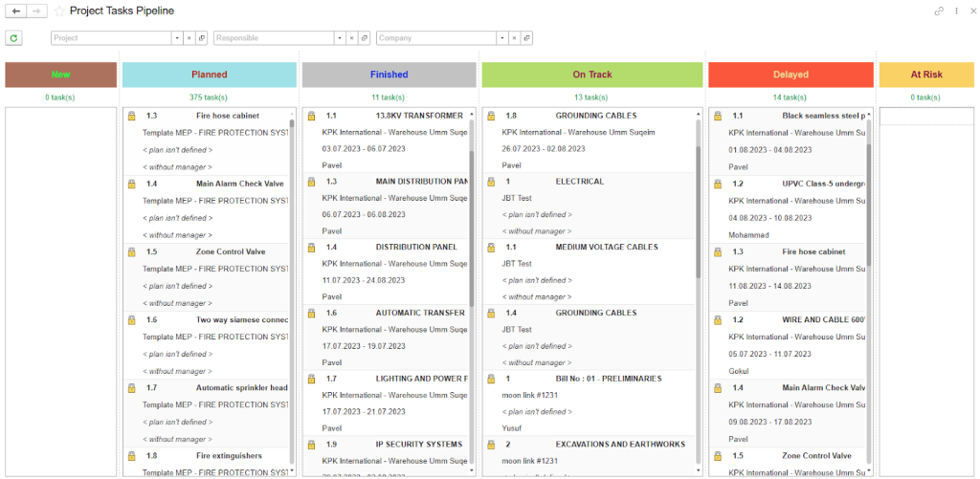
Task: Copy link using the chain icon
Action: point(939,11)
